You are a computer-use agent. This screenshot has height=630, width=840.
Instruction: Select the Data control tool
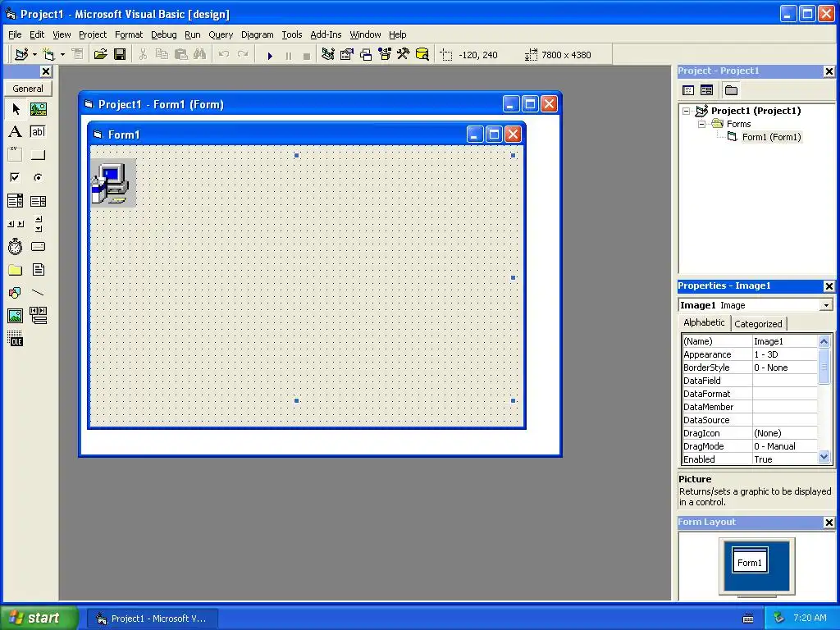click(38, 316)
